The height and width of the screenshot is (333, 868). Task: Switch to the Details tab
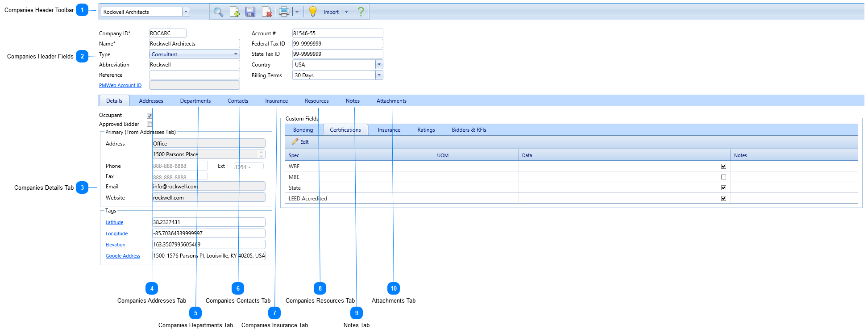tap(114, 100)
